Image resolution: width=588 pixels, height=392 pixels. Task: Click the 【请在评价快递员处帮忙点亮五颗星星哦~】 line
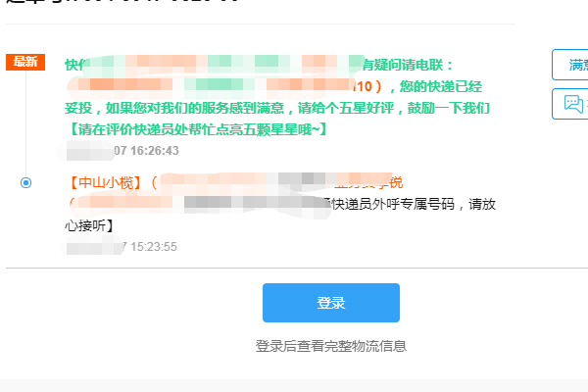(x=197, y=129)
